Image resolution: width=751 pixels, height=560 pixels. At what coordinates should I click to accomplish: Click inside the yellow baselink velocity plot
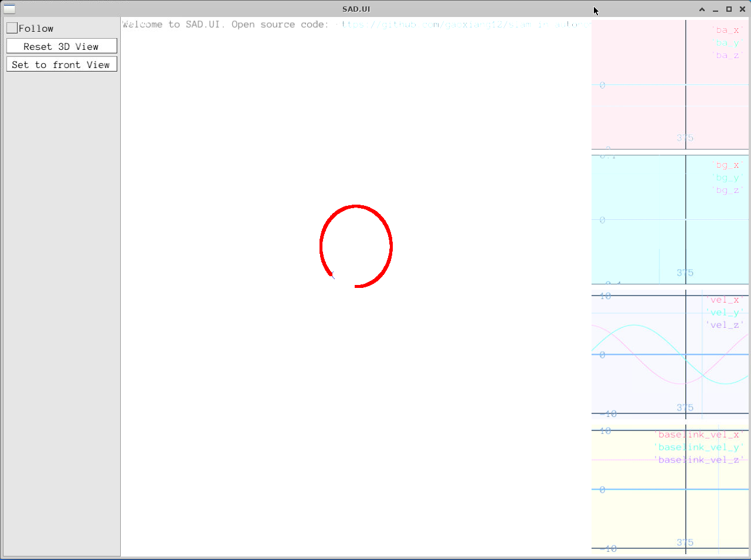pos(639,516)
